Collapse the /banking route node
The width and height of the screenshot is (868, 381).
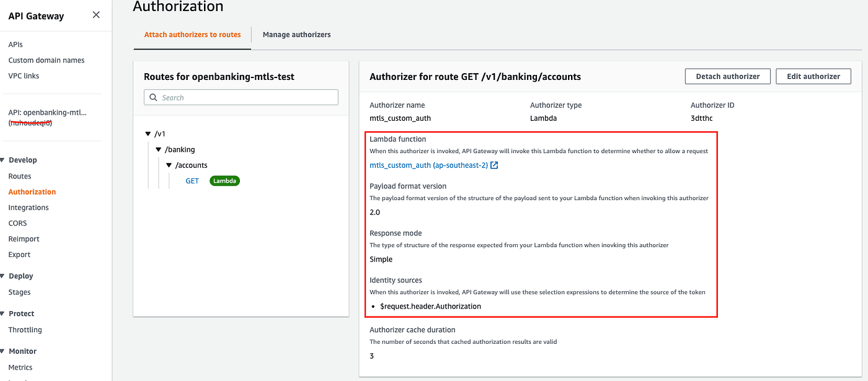[x=158, y=149]
